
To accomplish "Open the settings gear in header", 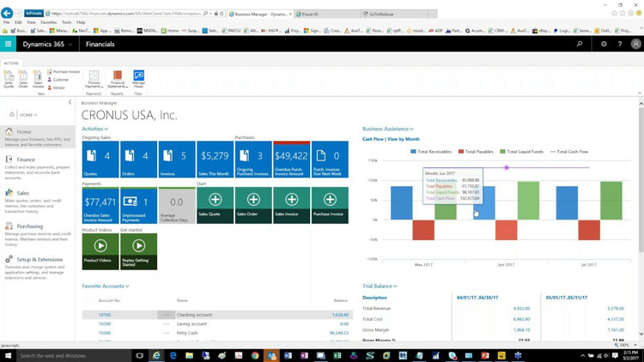I will (604, 44).
